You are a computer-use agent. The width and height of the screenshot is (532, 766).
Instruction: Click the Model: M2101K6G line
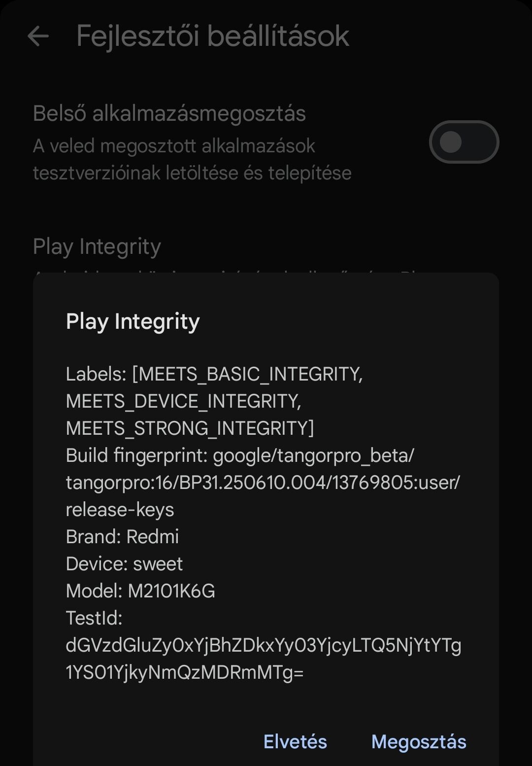140,591
